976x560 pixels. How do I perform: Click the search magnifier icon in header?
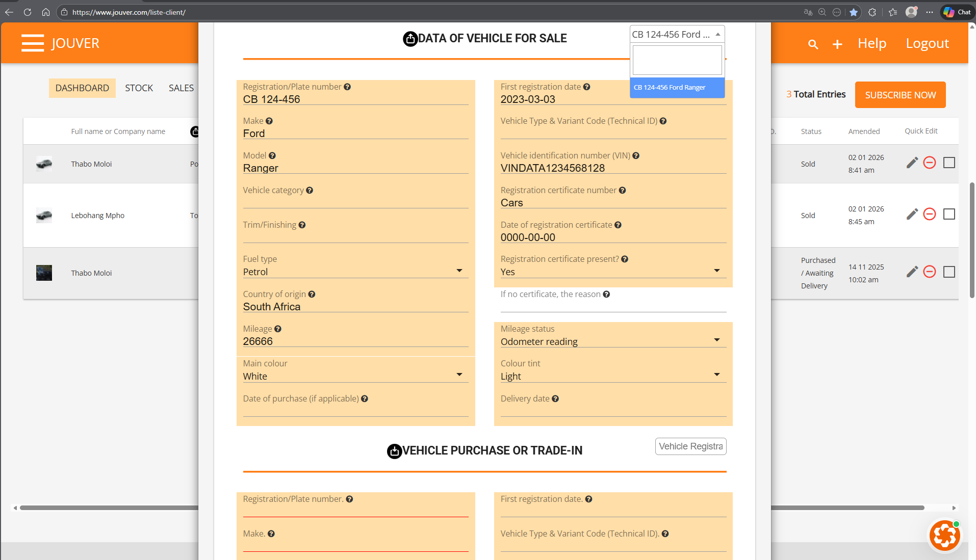[813, 44]
